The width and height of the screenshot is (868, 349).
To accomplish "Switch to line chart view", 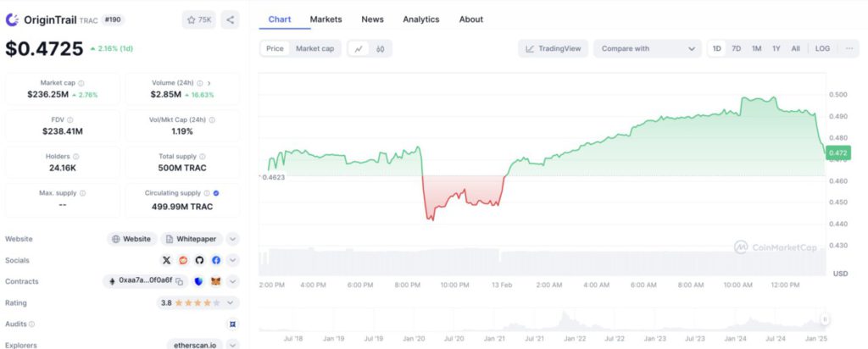I will click(x=359, y=48).
